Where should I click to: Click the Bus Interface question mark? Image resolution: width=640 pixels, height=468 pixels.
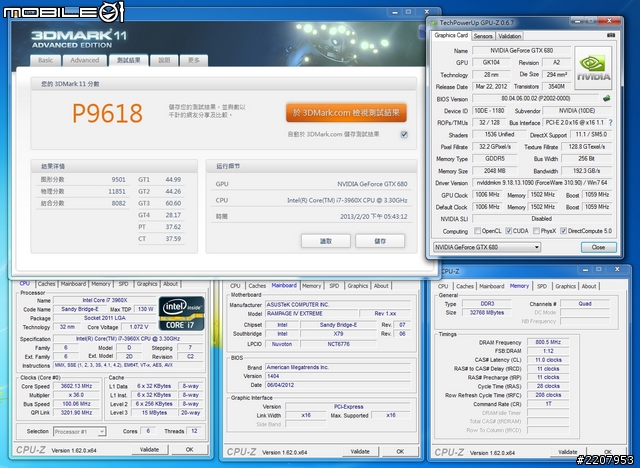611,122
